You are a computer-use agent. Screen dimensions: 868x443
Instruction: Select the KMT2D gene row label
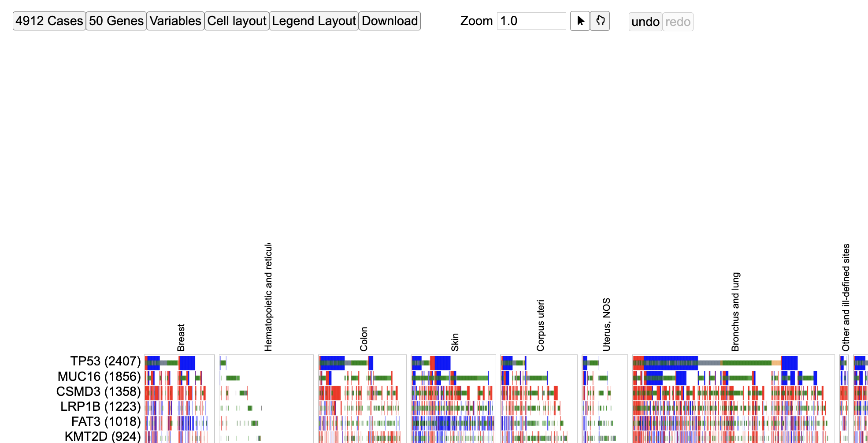click(103, 436)
